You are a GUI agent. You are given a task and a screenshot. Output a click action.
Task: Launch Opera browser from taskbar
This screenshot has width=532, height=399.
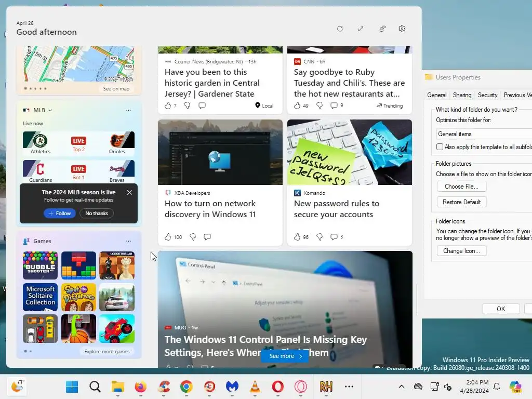278,387
